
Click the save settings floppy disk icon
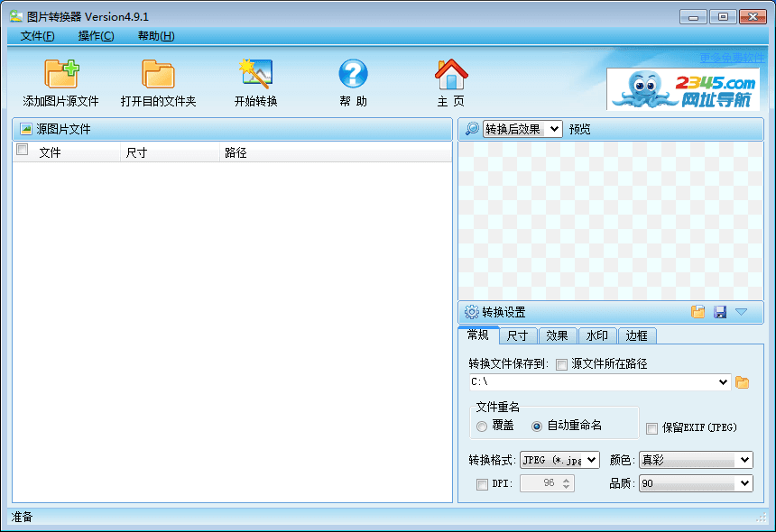[720, 312]
